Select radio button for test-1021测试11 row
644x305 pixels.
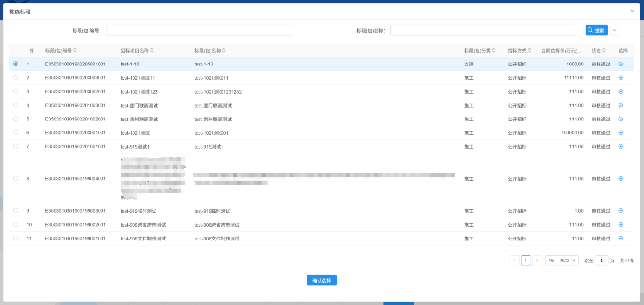pyautogui.click(x=16, y=77)
